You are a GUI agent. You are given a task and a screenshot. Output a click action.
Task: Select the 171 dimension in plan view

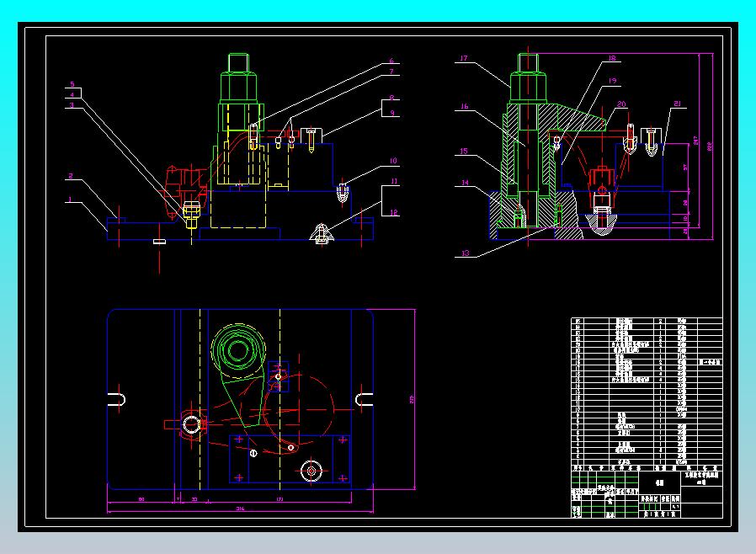280,499
